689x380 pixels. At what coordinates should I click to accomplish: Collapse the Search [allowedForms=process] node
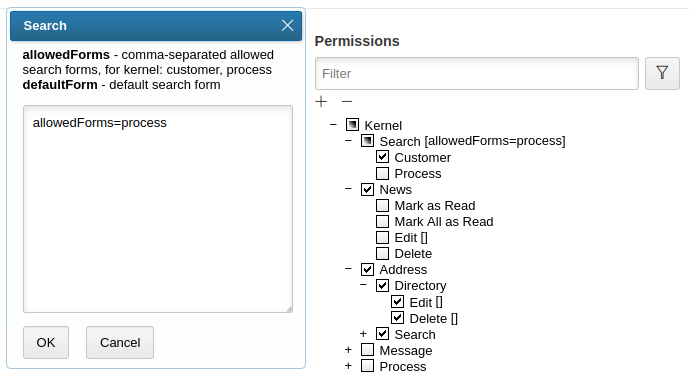(348, 141)
